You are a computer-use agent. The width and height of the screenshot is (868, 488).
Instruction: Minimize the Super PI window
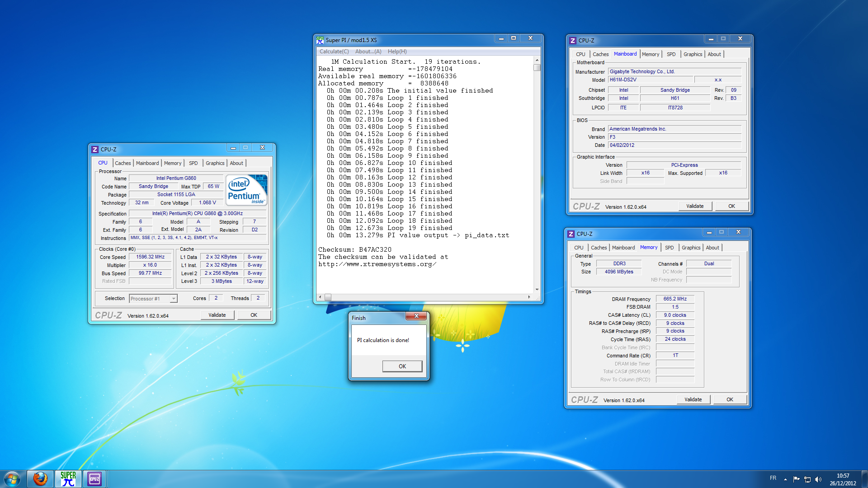click(x=501, y=39)
